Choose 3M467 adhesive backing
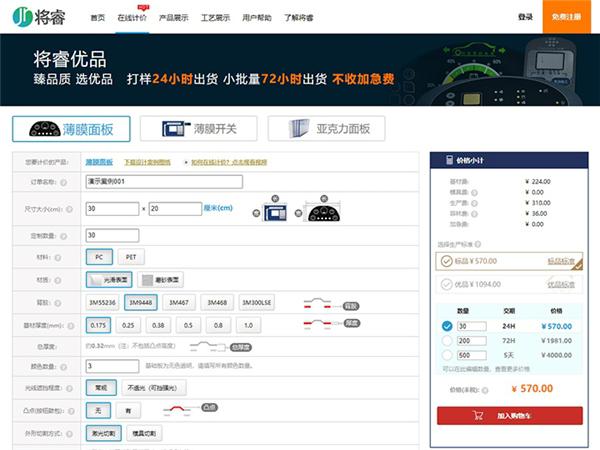 180,302
